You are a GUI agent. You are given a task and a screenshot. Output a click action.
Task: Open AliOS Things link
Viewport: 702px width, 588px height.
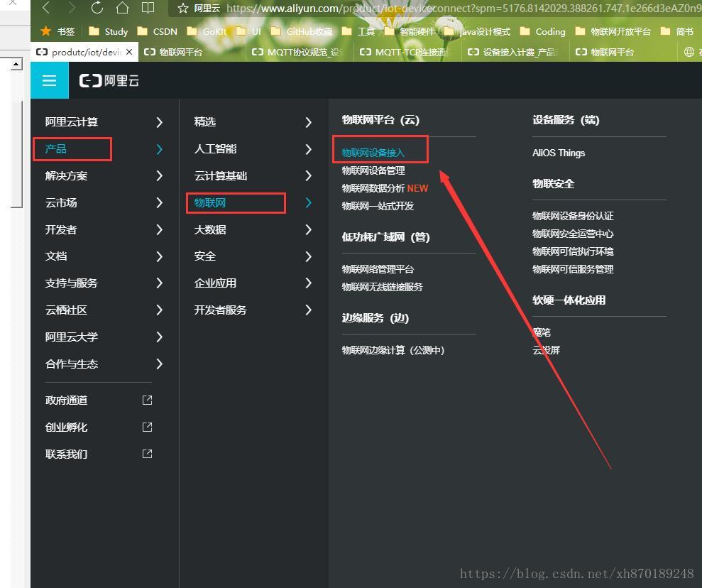[559, 153]
